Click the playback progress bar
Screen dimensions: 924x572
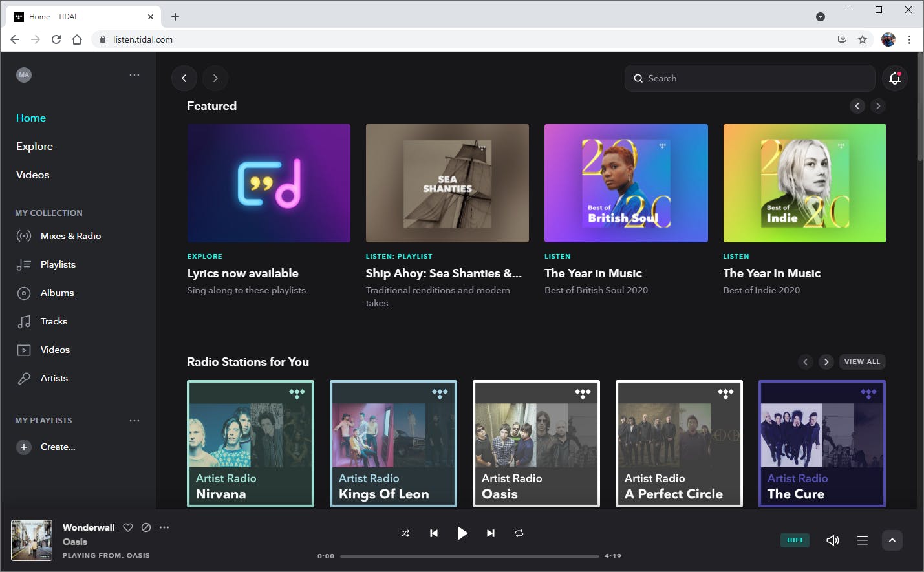pyautogui.click(x=469, y=556)
